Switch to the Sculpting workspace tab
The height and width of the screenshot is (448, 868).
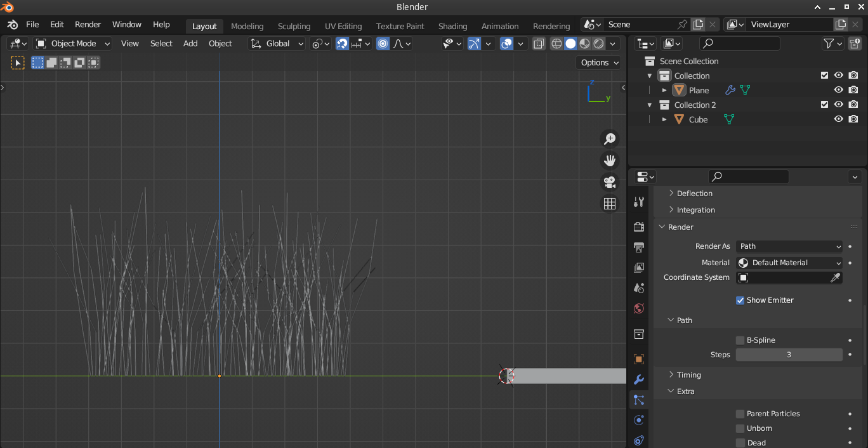tap(294, 26)
